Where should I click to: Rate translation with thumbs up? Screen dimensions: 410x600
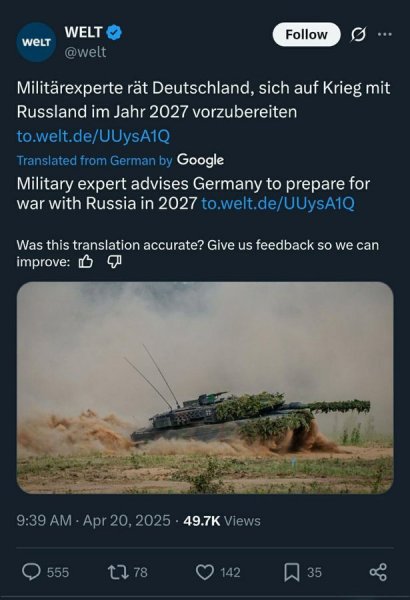(86, 262)
